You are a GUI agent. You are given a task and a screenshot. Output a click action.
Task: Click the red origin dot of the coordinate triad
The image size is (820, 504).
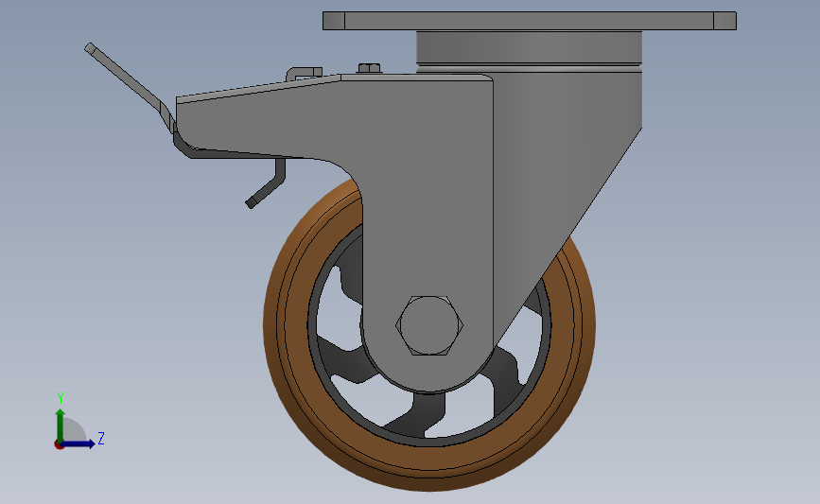point(59,445)
